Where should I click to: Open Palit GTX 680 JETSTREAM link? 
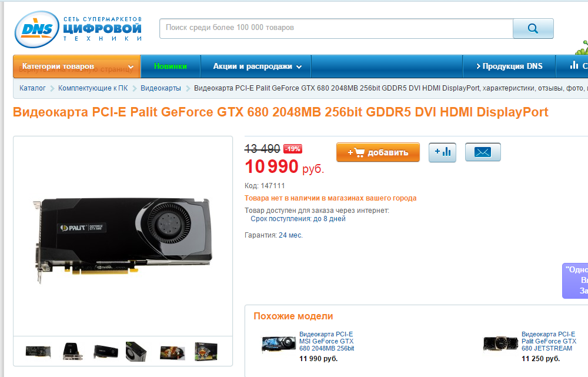tap(549, 341)
